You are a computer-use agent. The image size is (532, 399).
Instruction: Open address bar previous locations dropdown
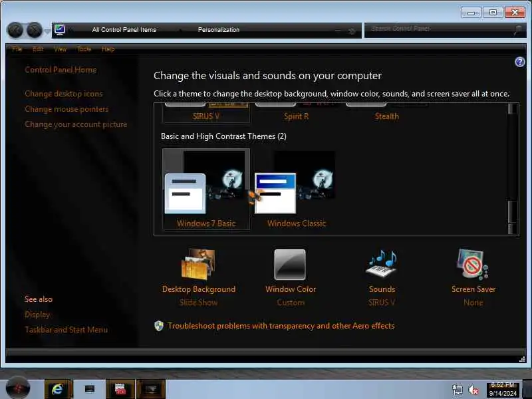pyautogui.click(x=338, y=31)
